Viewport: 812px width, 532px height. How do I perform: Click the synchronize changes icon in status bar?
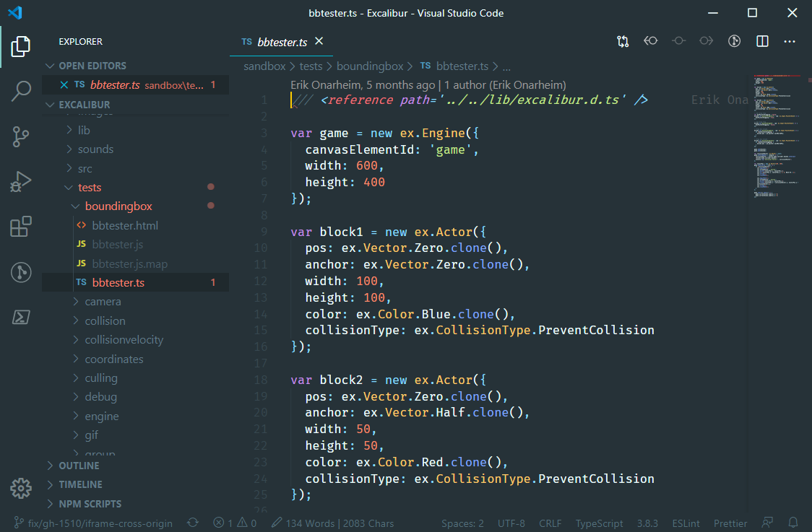coord(193,523)
